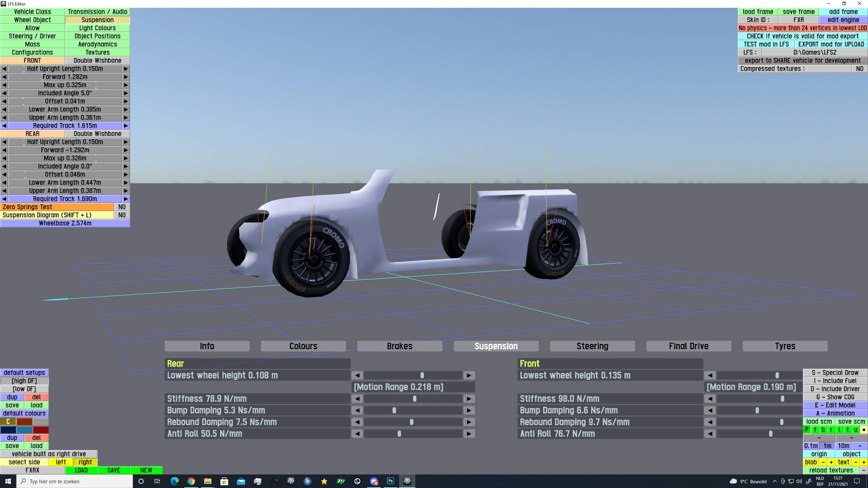Toggle Suspension Diagram NO setting

(x=122, y=215)
